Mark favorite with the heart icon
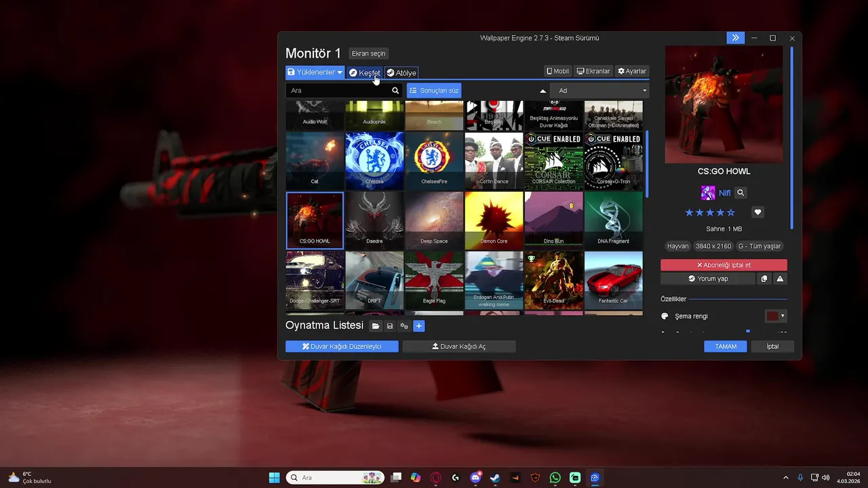868x488 pixels. [x=758, y=212]
